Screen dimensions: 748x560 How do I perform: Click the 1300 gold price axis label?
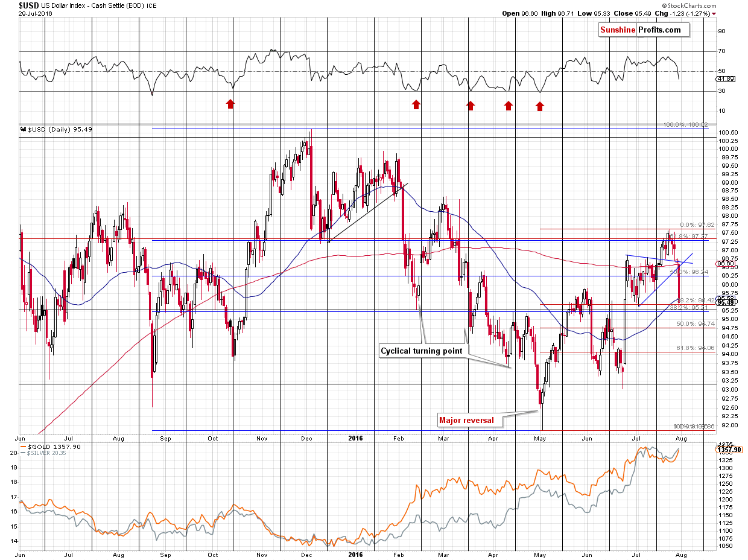click(726, 468)
